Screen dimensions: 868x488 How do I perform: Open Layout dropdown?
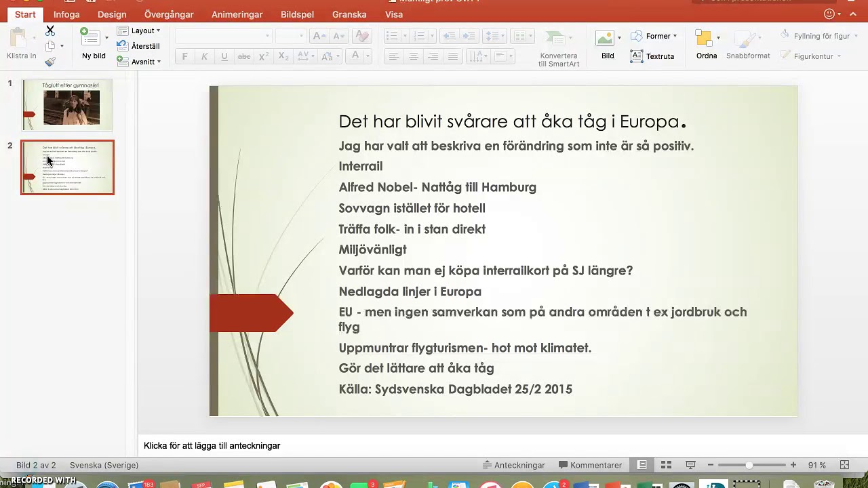[x=138, y=30]
